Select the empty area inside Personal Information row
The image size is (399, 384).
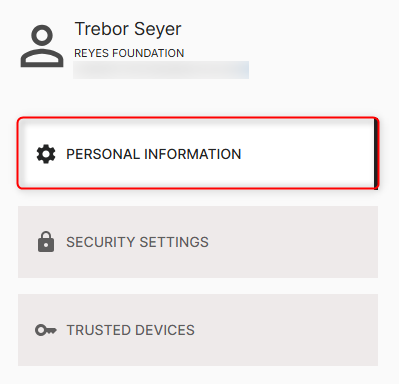pos(307,153)
